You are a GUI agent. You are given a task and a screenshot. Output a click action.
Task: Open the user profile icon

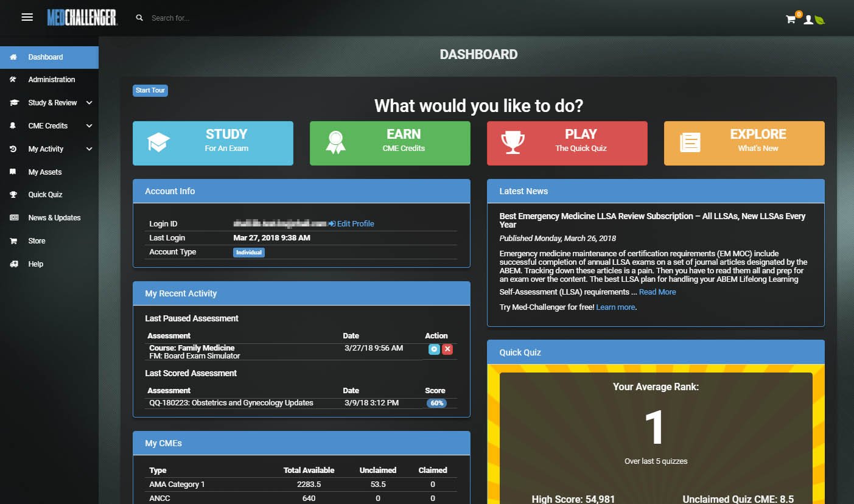pos(808,19)
